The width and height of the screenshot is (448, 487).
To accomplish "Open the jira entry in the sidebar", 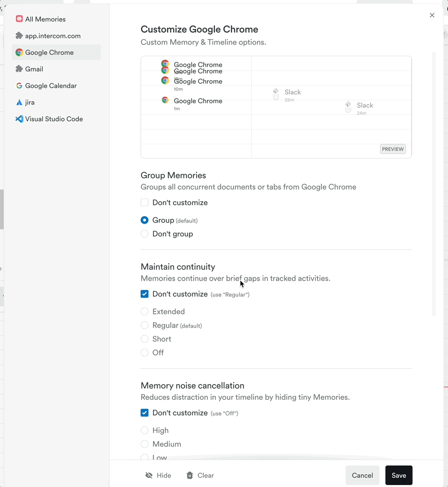I will (x=19, y=102).
